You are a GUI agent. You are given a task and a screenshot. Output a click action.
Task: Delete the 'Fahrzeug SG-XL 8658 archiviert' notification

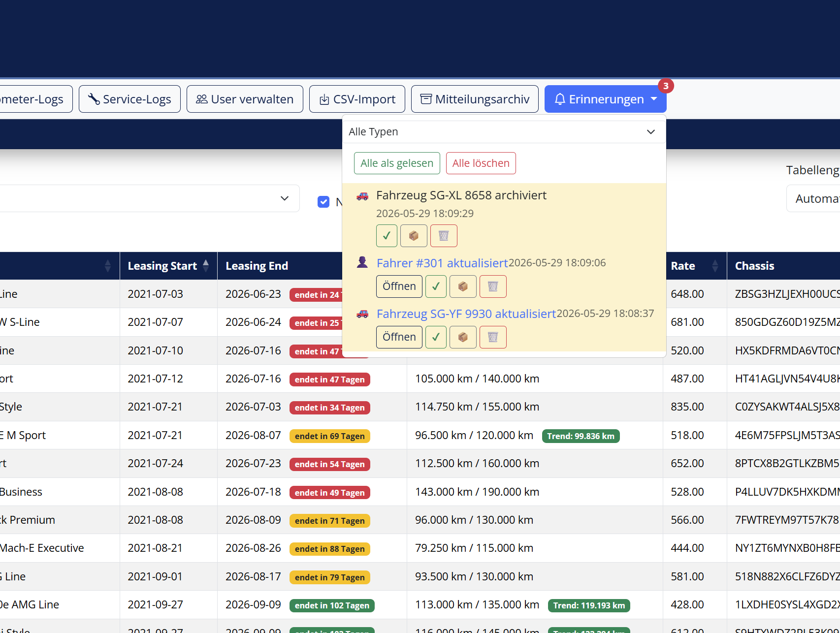point(444,236)
